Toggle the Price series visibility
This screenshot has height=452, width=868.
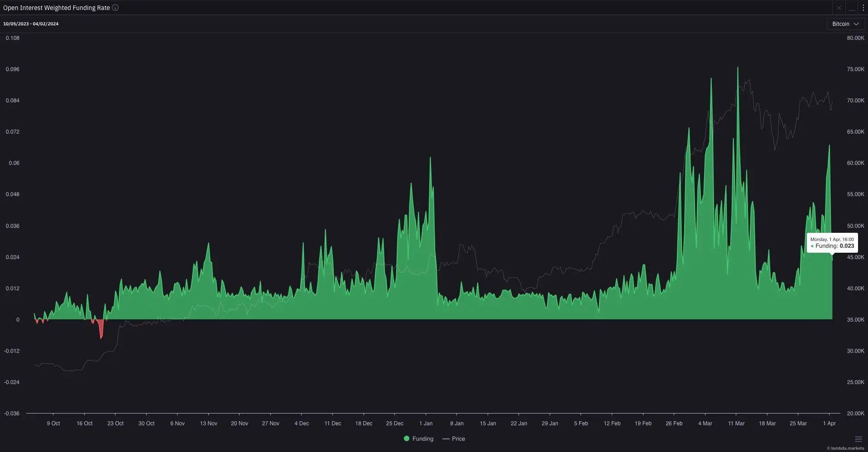point(453,439)
